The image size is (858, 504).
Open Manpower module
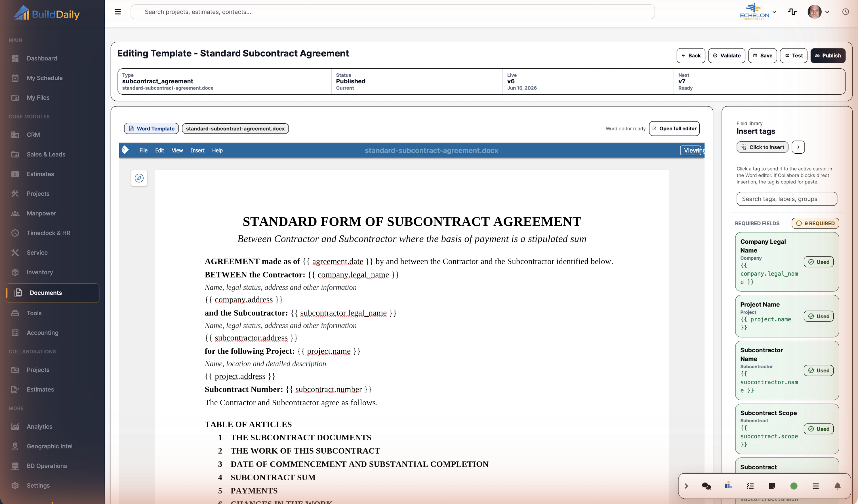52,213
